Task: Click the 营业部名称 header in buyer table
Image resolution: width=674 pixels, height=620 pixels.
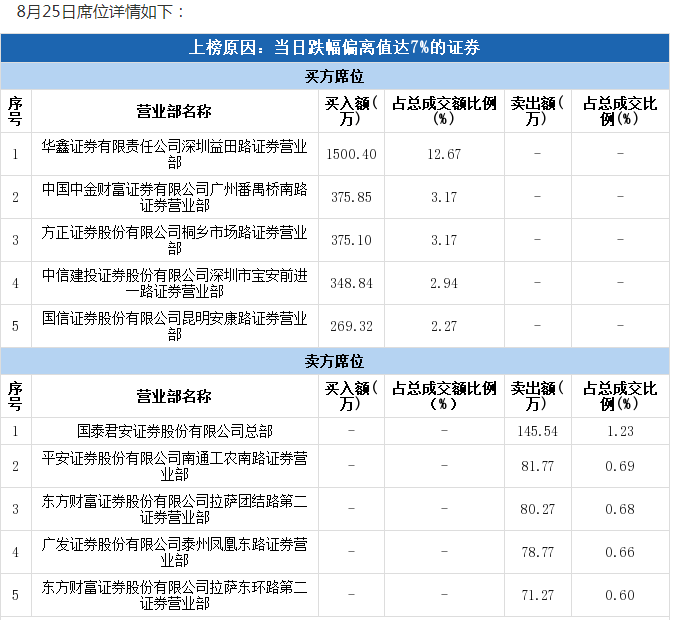Action: (x=174, y=111)
